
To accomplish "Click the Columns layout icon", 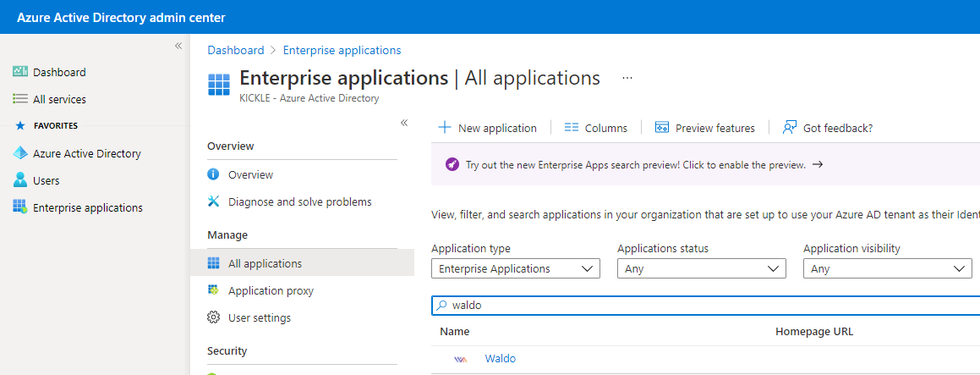I will click(x=572, y=127).
